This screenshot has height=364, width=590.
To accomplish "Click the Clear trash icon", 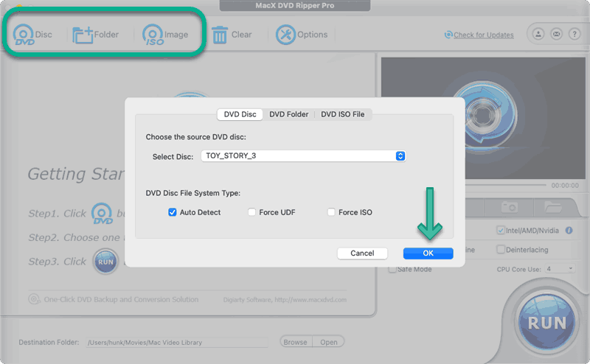I will (x=220, y=35).
